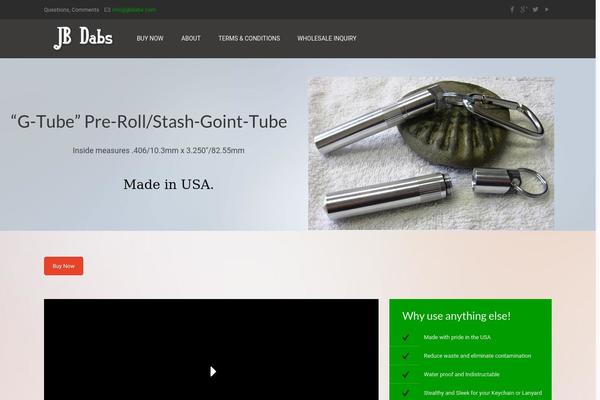The width and height of the screenshot is (600, 400).
Task: Click the G-Tube product photo
Action: pos(431,153)
